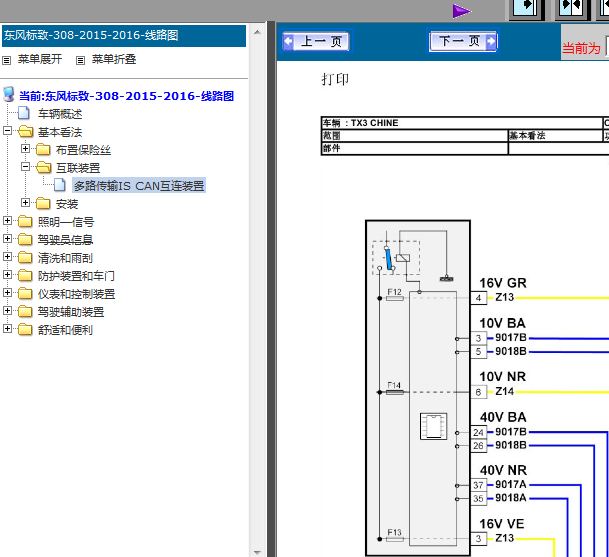Click sidebar scrollbar down arrow
609x557 pixels.
point(257,552)
